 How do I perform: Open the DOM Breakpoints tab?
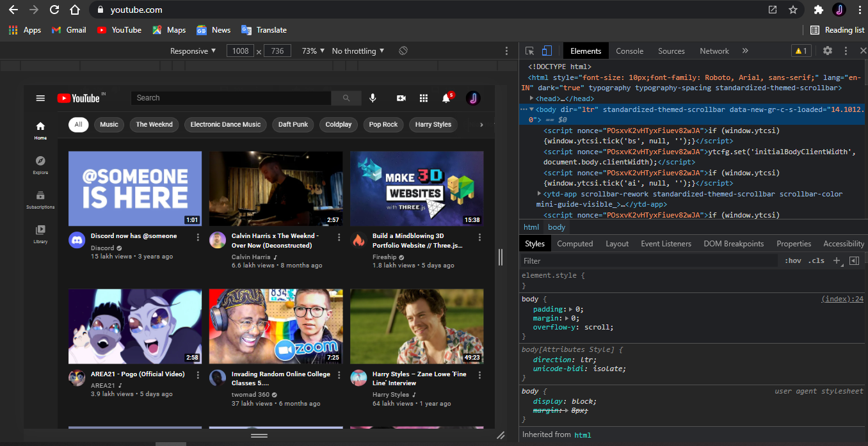click(734, 243)
